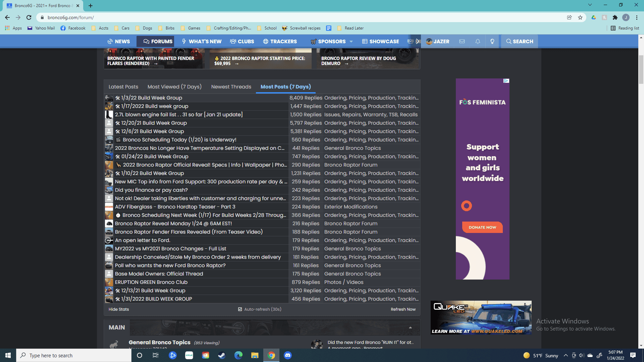Click the browser back arrow
This screenshot has width=644, height=362.
tap(7, 17)
